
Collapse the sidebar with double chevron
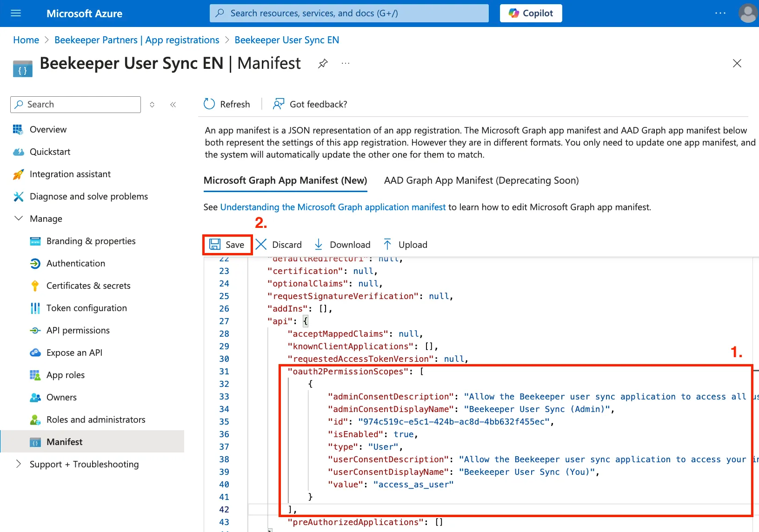[x=173, y=105]
